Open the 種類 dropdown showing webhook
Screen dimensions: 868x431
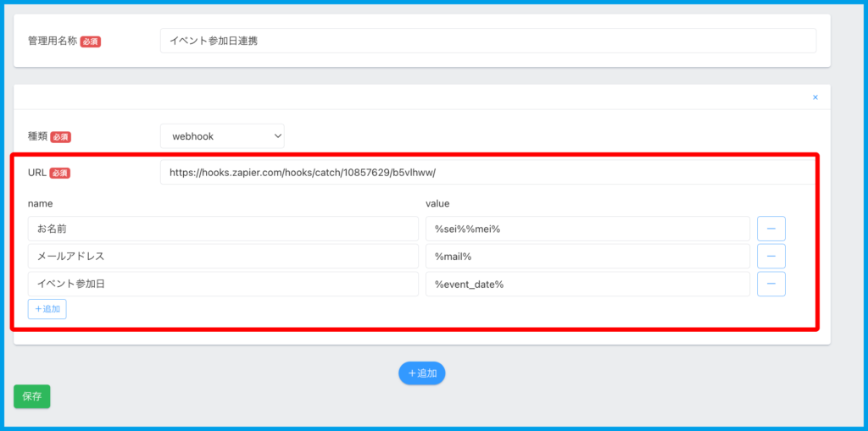[x=222, y=135]
